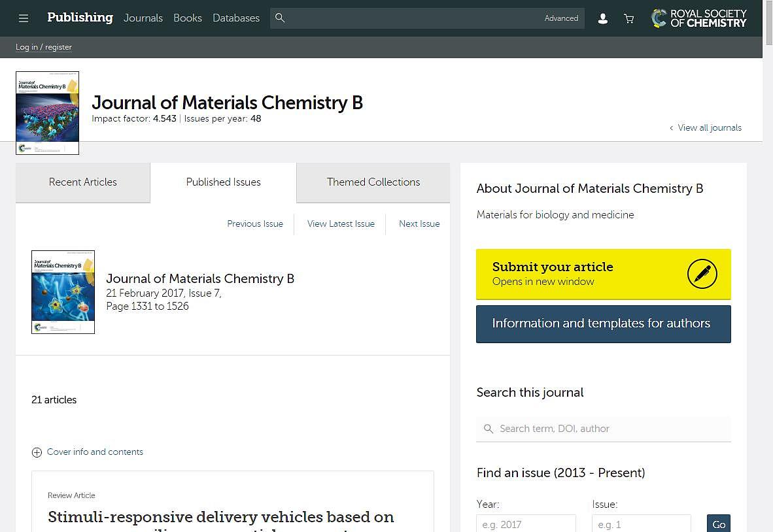Click the Royal Society of Chemistry logo
Screen dimensions: 773x532
coord(698,18)
